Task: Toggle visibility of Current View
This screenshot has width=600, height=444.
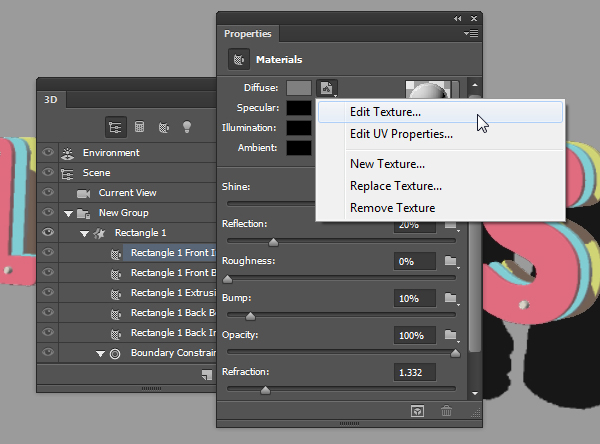Action: click(48, 192)
